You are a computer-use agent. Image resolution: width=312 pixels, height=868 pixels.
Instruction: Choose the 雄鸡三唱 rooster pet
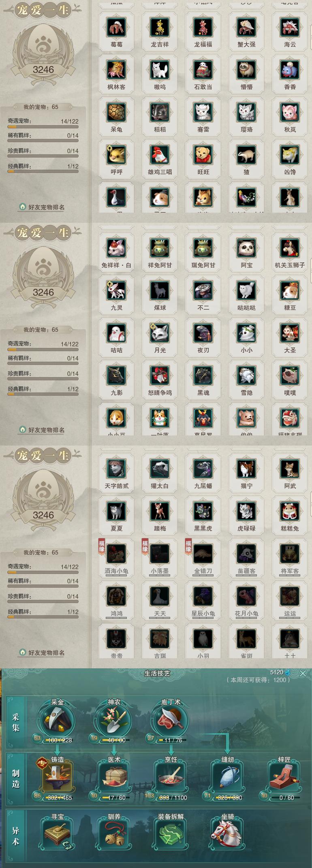coord(160,155)
